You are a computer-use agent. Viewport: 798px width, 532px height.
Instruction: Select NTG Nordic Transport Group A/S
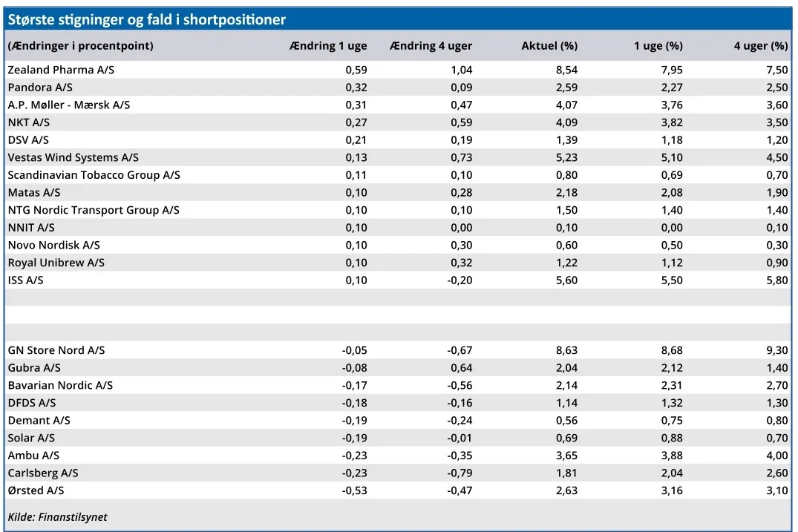[x=94, y=210]
